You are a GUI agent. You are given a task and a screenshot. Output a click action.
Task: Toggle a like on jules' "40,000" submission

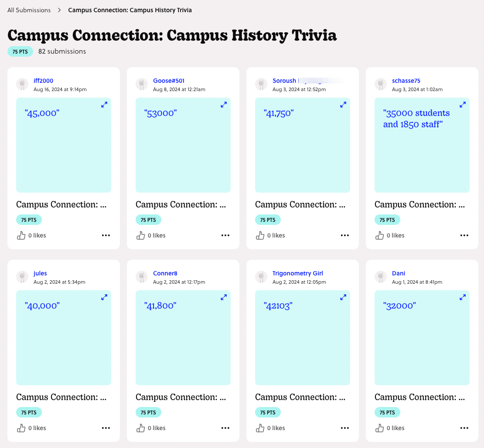pos(21,428)
